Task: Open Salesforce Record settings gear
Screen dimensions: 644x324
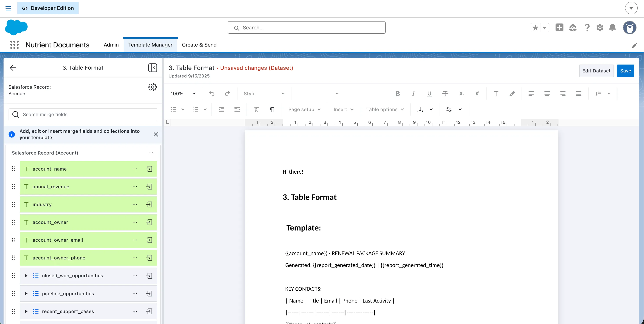Action: point(153,87)
